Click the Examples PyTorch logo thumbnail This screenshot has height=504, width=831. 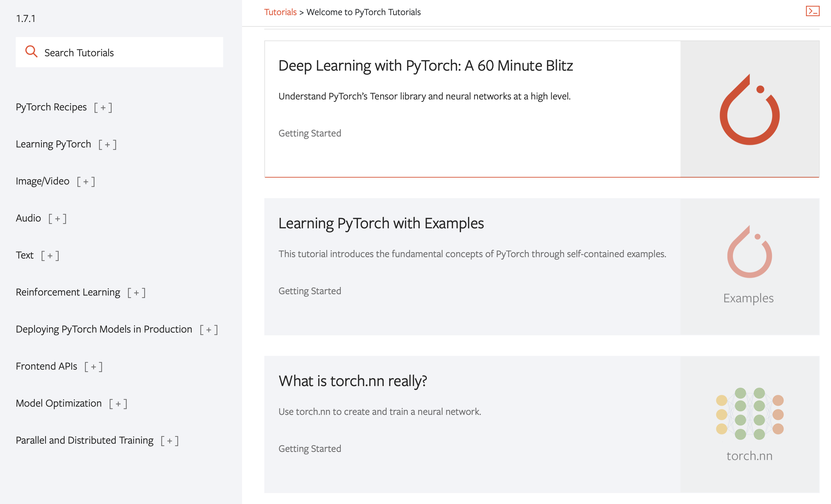click(749, 252)
